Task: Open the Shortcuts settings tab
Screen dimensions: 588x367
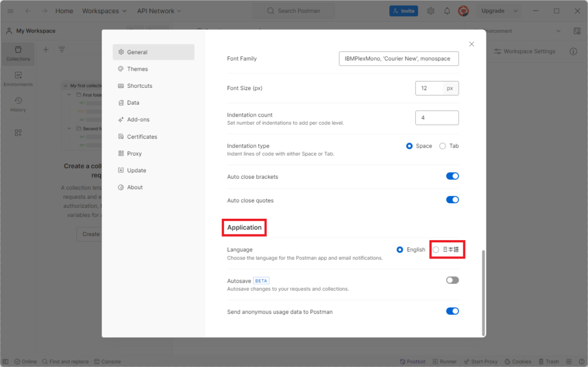Action: (x=153, y=86)
